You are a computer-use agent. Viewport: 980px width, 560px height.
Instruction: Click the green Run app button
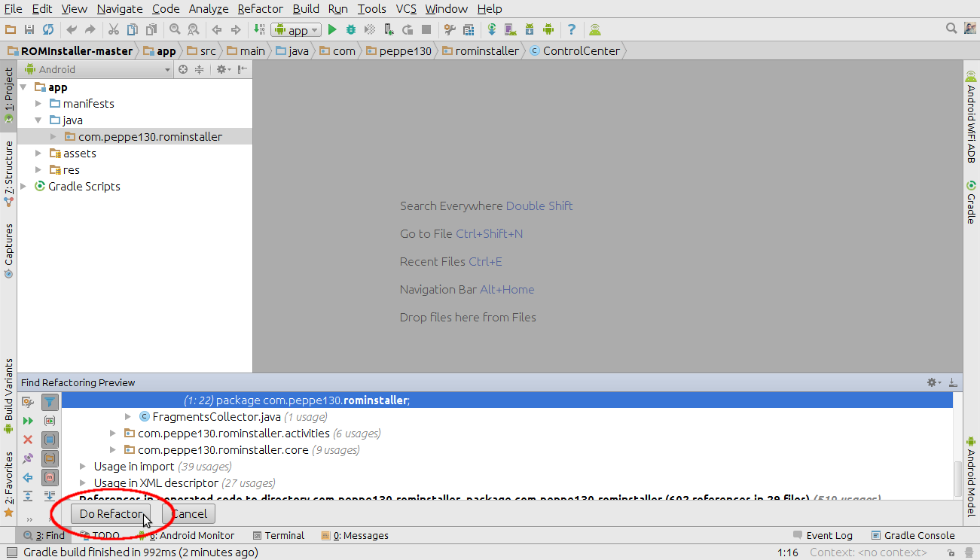[332, 30]
